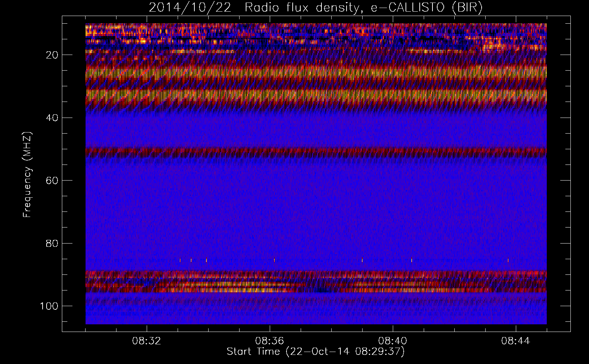The image size is (589, 364).
Task: Click the 'Frequency (MHZ)' y-axis label
Action: pos(27,174)
